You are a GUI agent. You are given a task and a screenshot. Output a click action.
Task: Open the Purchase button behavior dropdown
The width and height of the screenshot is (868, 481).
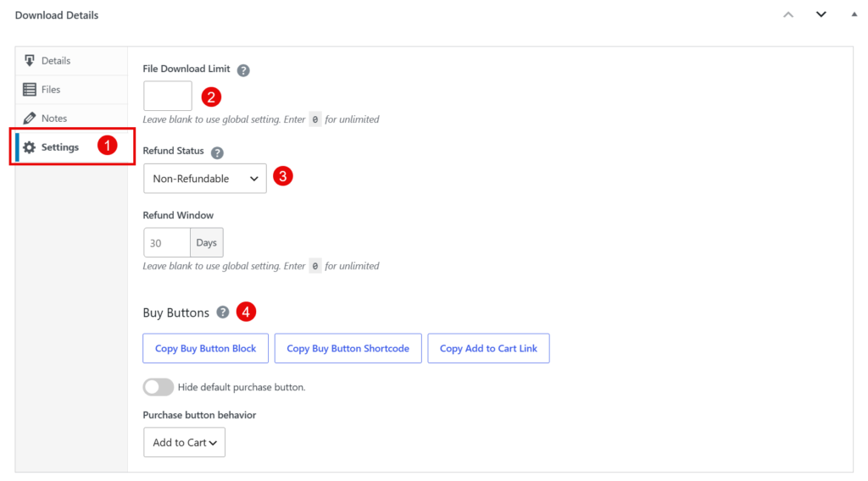pyautogui.click(x=184, y=442)
